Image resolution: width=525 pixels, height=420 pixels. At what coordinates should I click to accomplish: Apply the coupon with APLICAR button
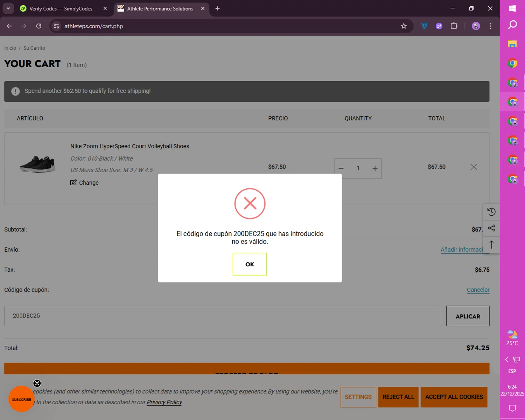tap(468, 316)
